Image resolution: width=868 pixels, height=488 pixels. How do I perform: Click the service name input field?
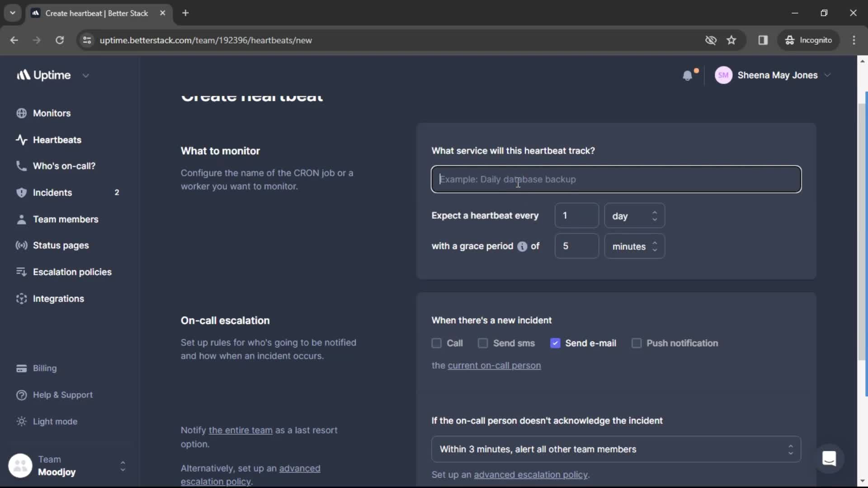click(616, 179)
